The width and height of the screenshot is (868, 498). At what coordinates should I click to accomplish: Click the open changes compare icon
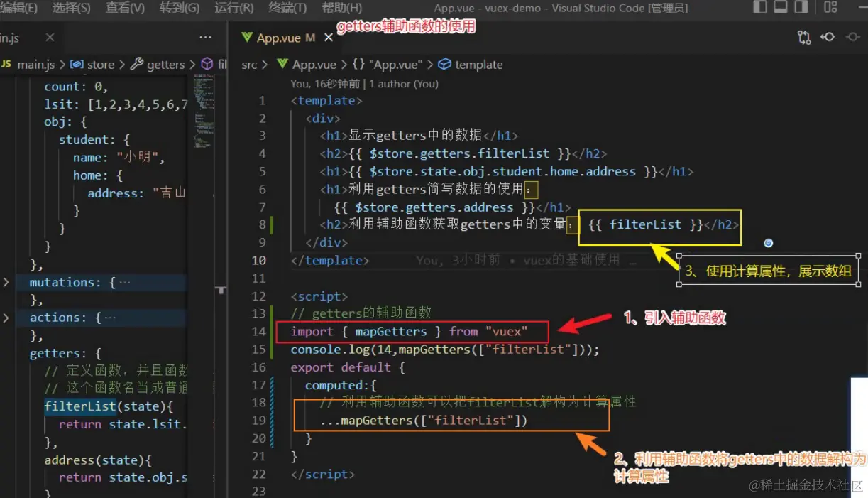coord(804,37)
